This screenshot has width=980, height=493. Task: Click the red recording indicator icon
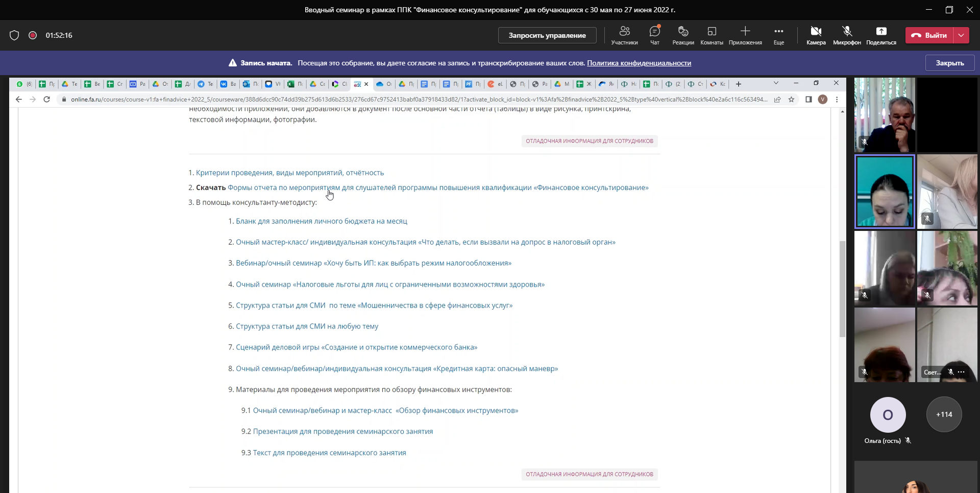[x=33, y=35]
